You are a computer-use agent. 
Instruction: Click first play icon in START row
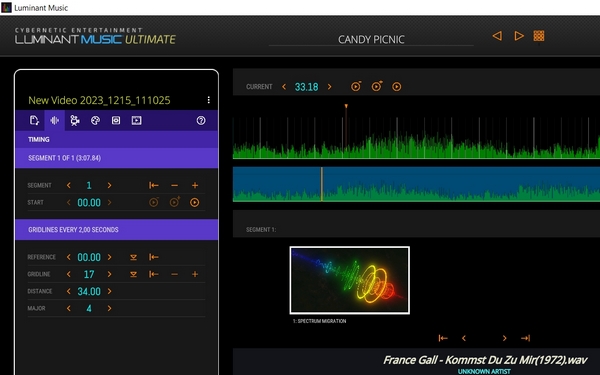point(154,202)
